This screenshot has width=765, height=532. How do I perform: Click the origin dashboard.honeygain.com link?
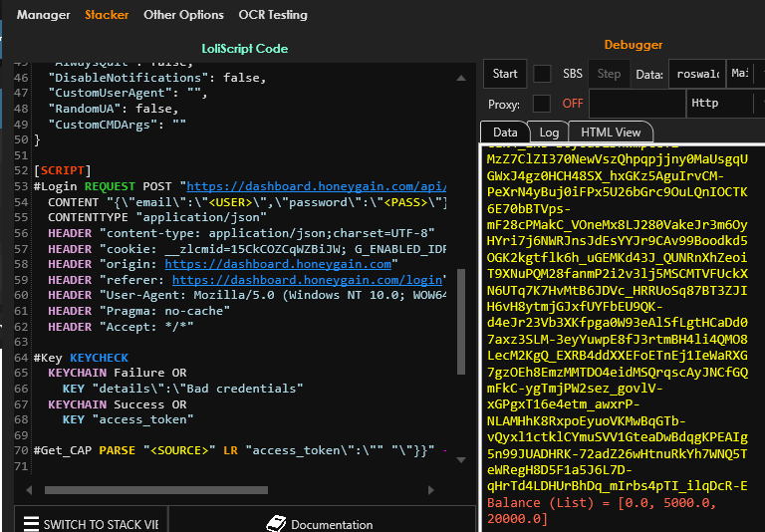tap(278, 264)
